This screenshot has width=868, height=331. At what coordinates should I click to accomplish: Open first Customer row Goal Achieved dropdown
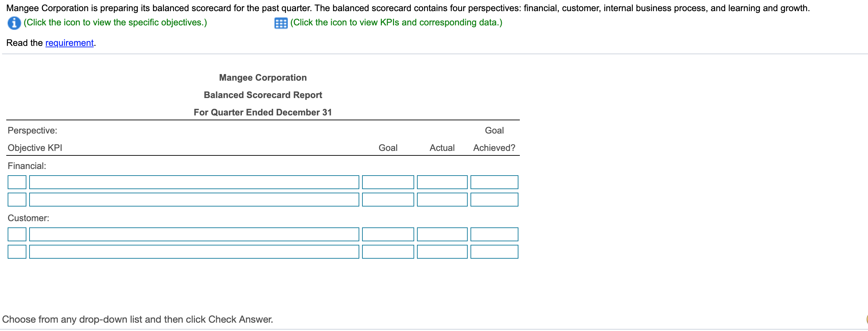(x=494, y=234)
